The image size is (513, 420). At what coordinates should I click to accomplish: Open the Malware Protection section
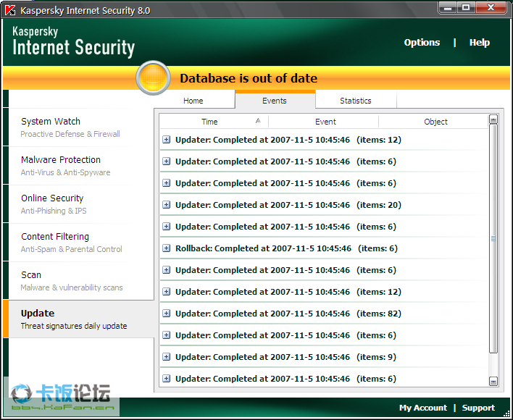(x=81, y=165)
